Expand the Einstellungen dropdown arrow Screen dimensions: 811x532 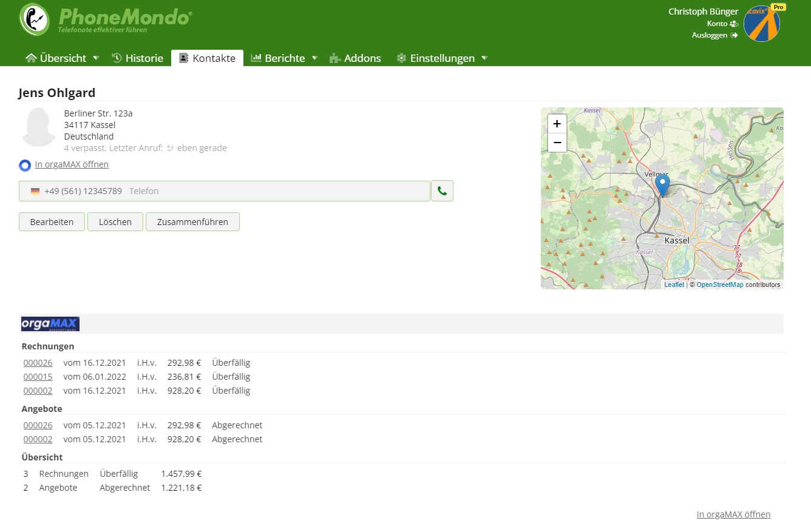(x=484, y=58)
